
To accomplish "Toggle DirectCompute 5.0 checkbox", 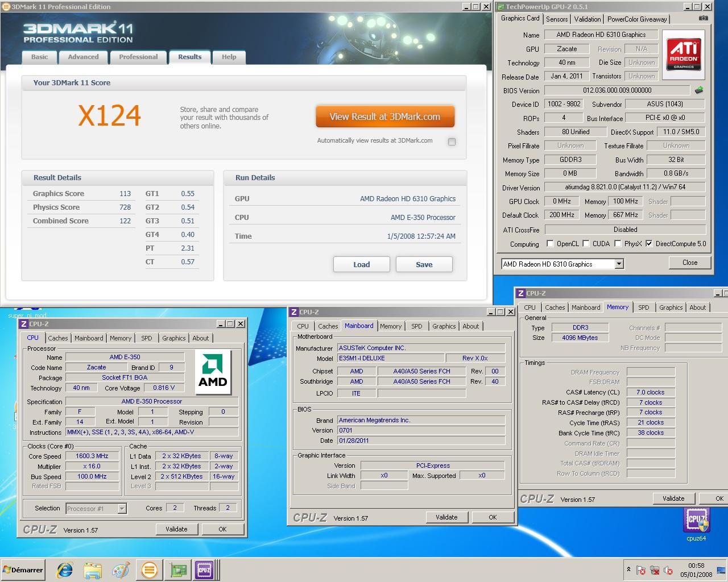I will click(649, 244).
